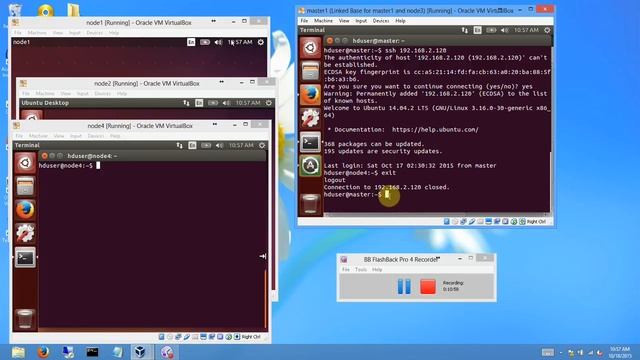
Task: Click Right Ctrl host key indicator in node4
Action: [251, 337]
